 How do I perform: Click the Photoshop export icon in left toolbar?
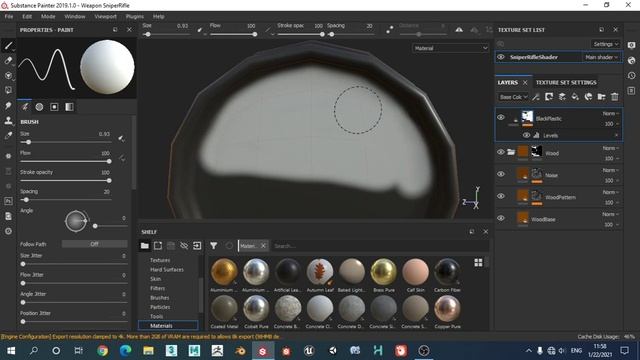tap(8, 201)
